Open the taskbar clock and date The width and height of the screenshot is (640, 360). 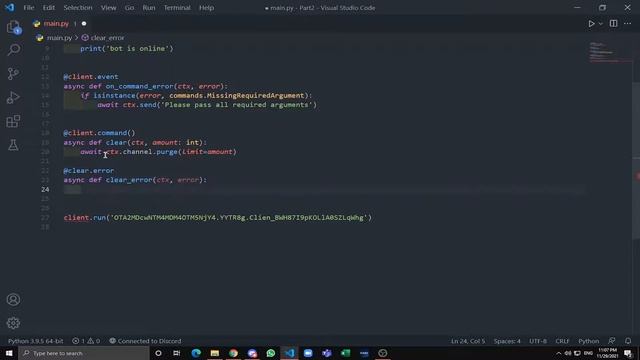click(607, 353)
